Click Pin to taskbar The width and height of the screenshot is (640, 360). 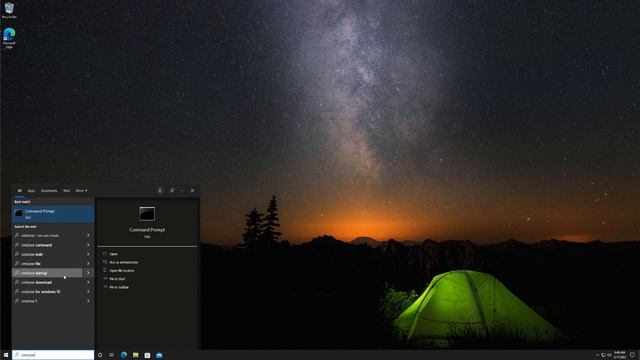click(x=119, y=287)
